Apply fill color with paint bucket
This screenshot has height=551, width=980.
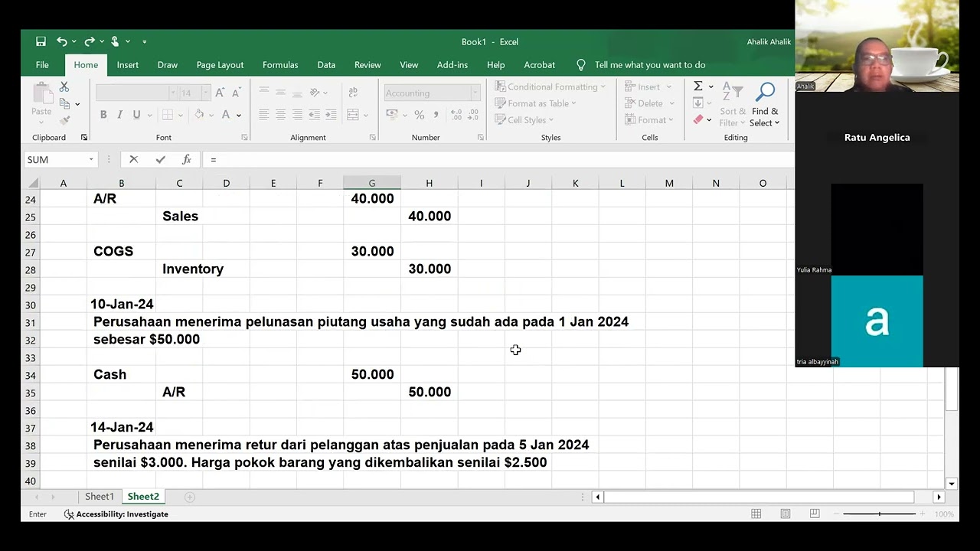tap(199, 115)
